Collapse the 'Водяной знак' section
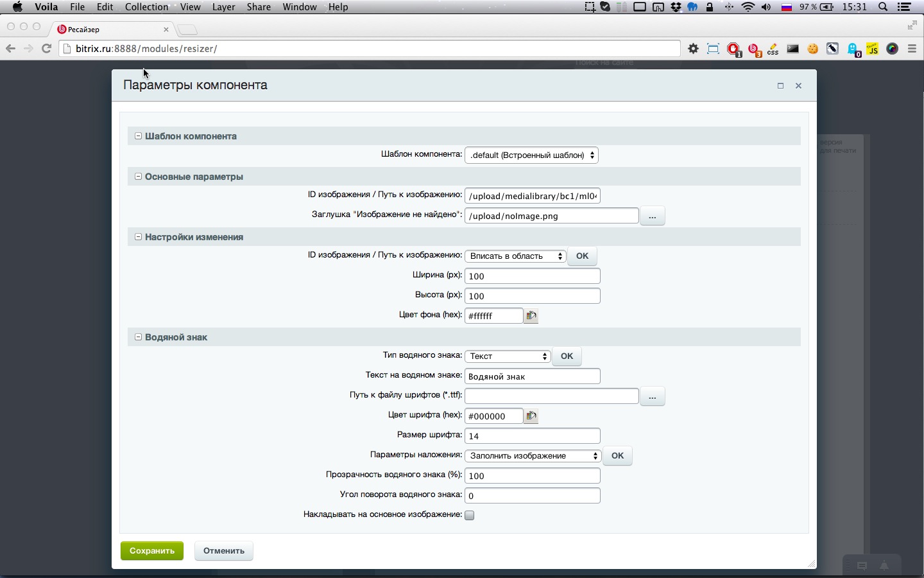 click(138, 337)
